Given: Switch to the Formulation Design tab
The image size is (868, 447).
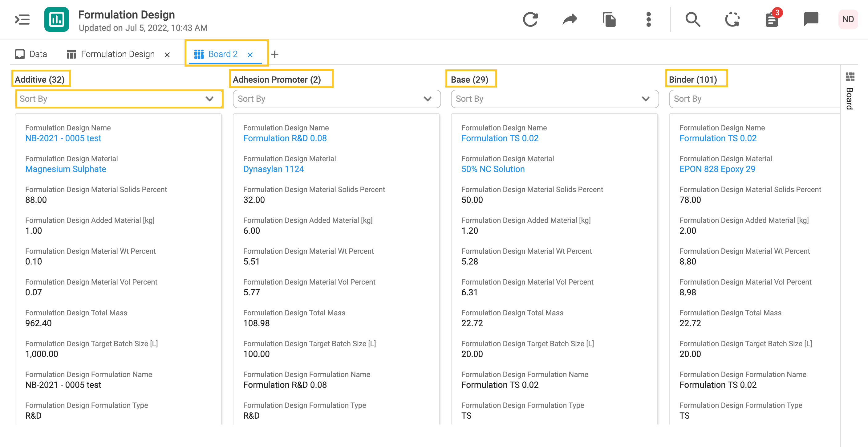Looking at the screenshot, I should (111, 54).
